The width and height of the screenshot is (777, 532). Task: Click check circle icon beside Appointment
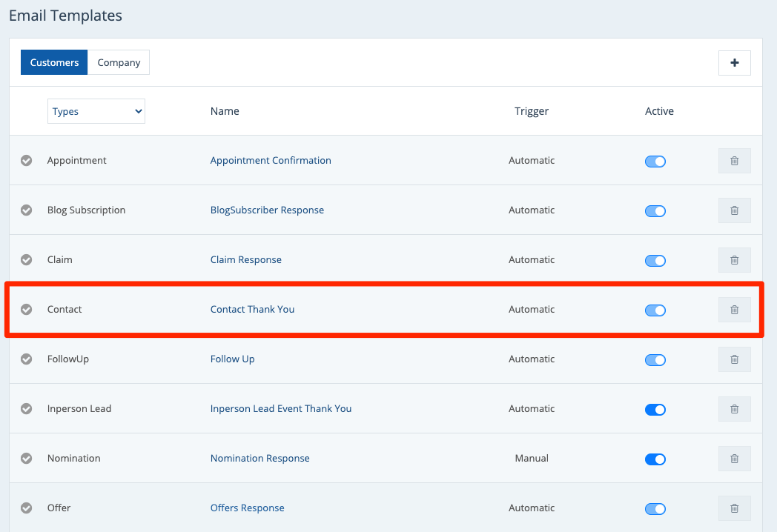(26, 161)
